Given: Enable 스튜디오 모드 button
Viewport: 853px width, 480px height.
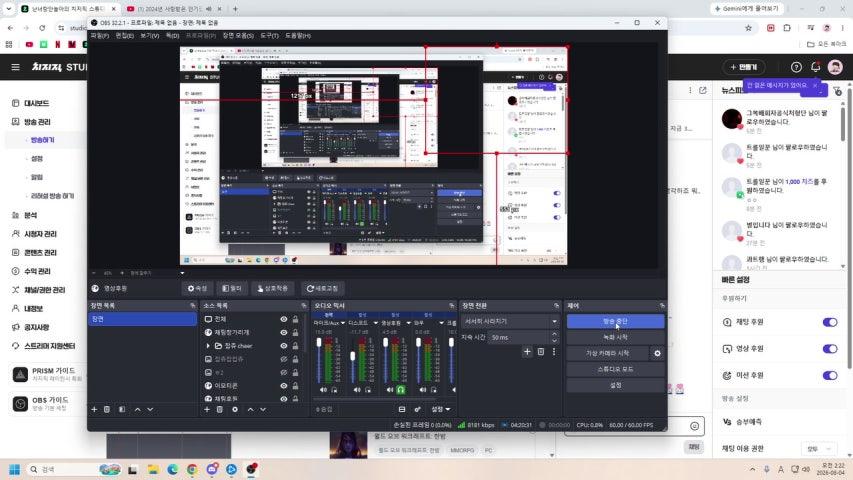Looking at the screenshot, I should click(615, 369).
